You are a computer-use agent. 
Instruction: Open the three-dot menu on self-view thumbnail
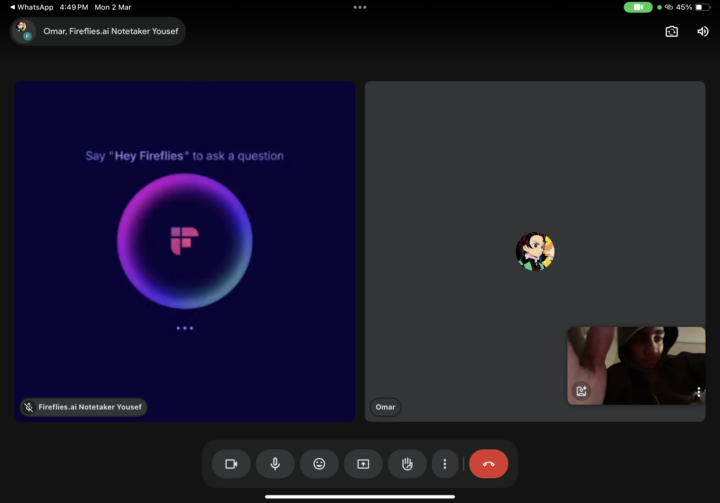698,392
